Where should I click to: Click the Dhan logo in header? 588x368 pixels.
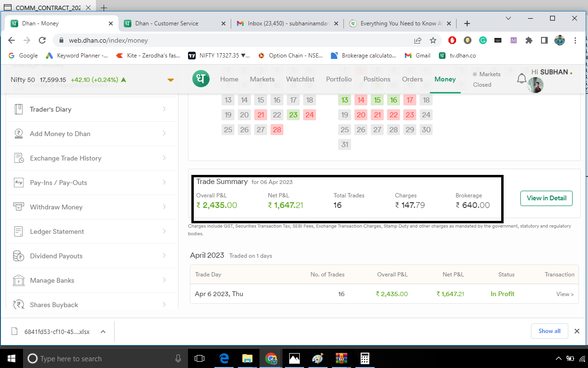point(201,79)
